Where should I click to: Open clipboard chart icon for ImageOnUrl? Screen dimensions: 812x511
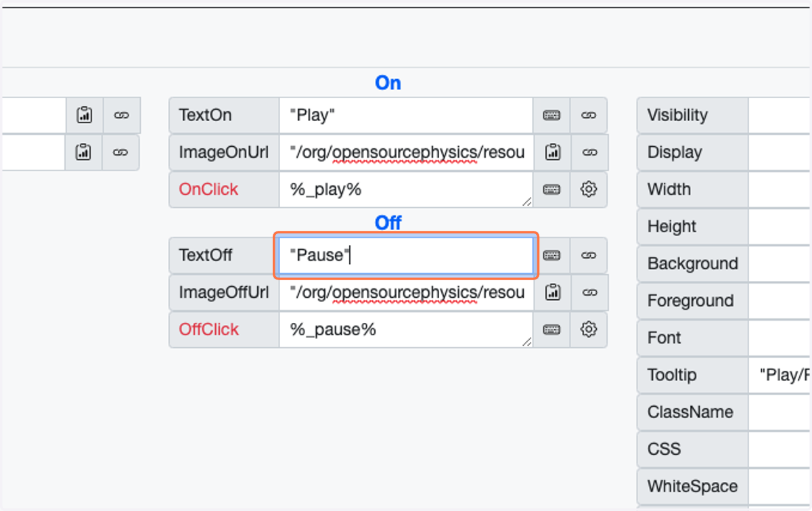tap(551, 152)
